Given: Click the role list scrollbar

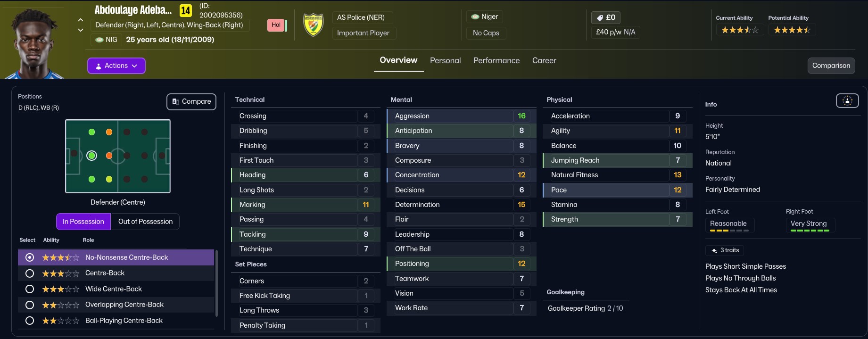Looking at the screenshot, I should (x=216, y=283).
